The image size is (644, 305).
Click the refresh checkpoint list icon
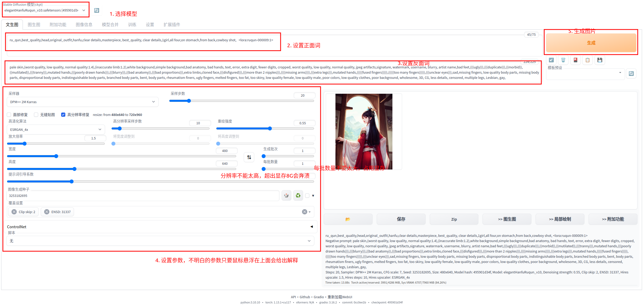pos(97,10)
